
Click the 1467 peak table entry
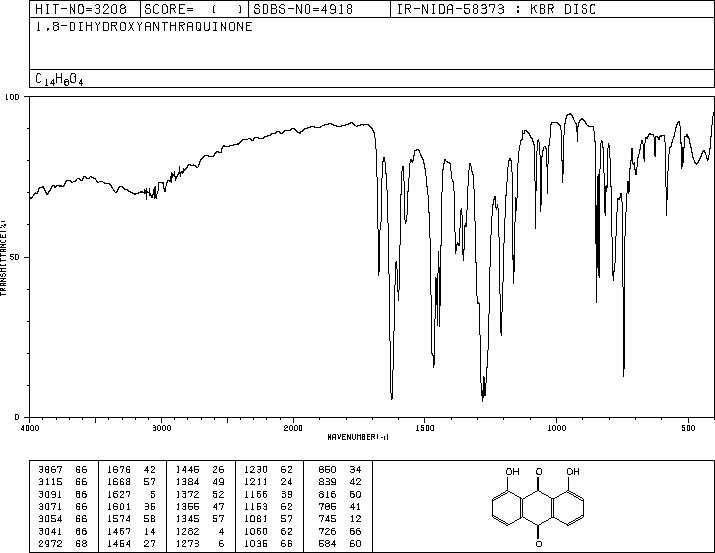click(x=131, y=532)
